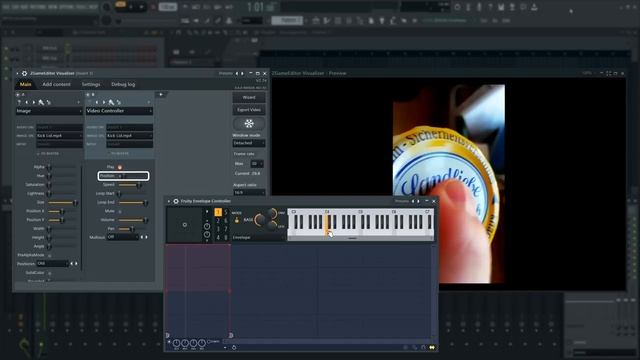Open Frame rate Max dropdown
The image size is (640, 360).
[257, 164]
